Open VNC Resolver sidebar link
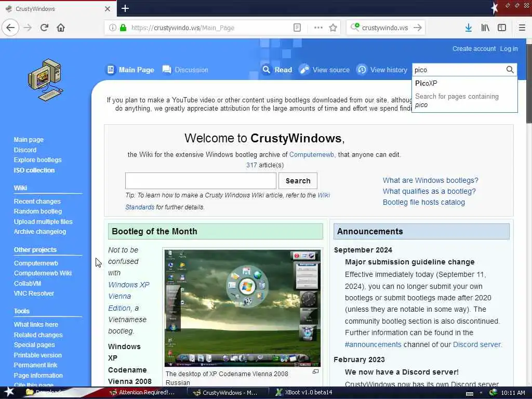The image size is (532, 399). (x=34, y=294)
